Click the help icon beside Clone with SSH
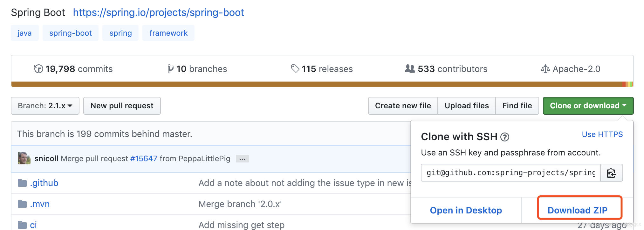The width and height of the screenshot is (644, 230). 505,137
